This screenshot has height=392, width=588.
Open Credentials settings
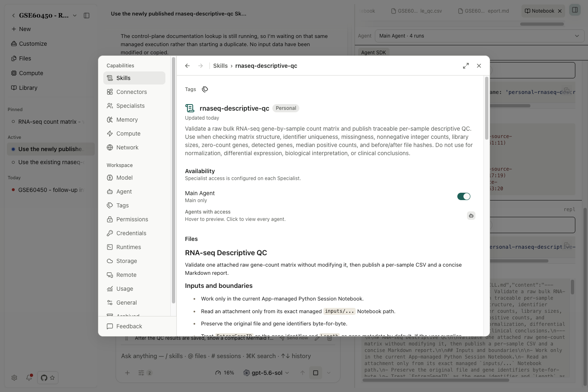134,233
